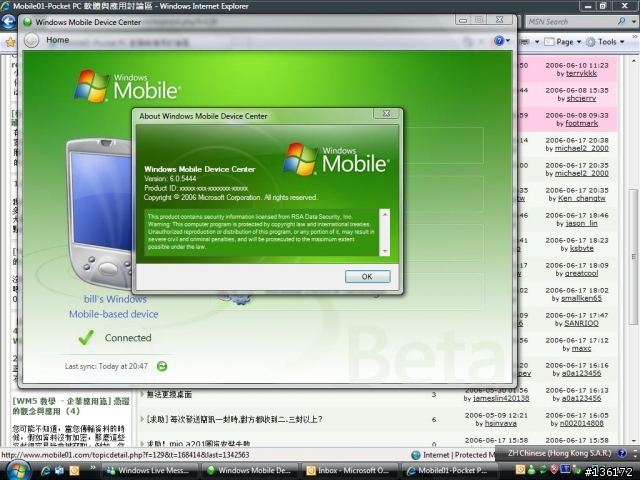
Task: Click the Connected status text
Action: 128,338
